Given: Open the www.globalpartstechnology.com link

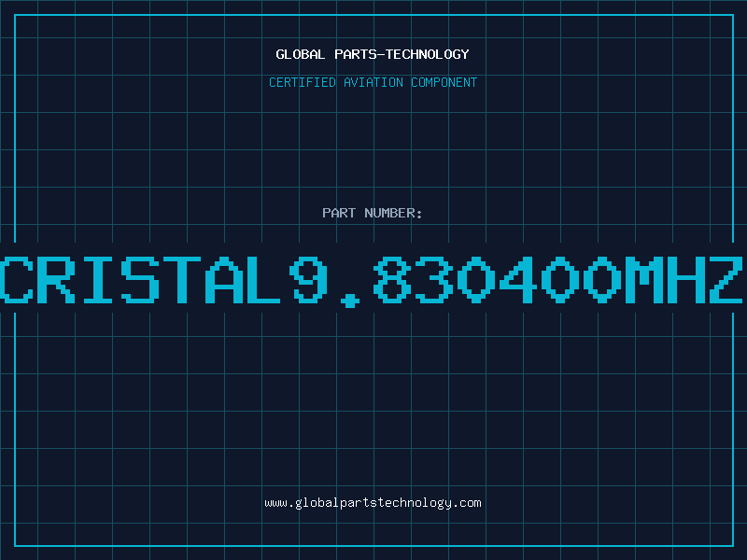Looking at the screenshot, I should (373, 503).
